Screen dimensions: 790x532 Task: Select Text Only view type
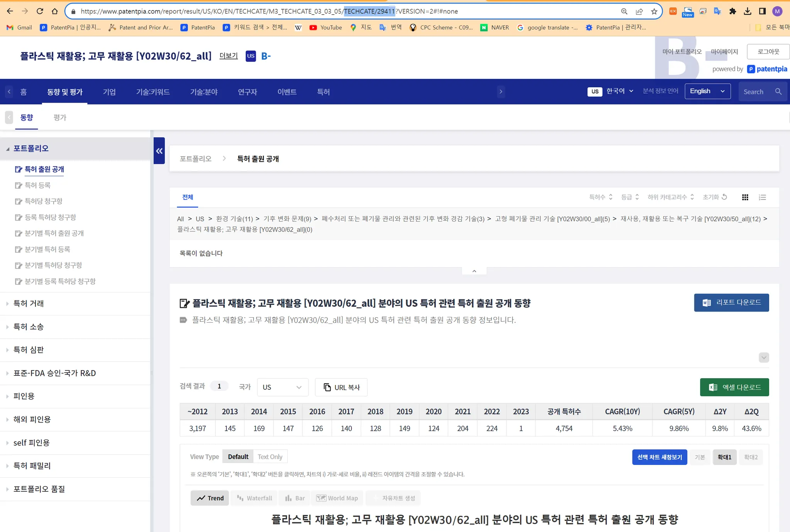(x=270, y=457)
